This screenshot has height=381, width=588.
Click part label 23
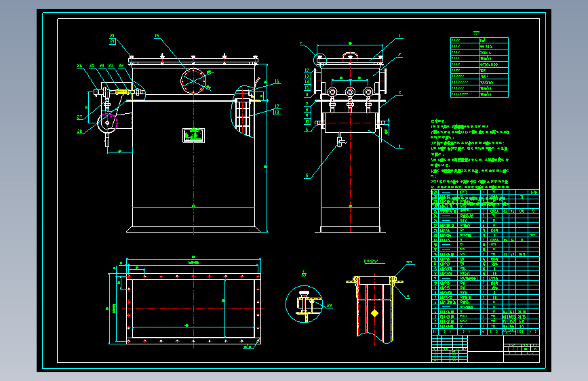[x=111, y=66]
